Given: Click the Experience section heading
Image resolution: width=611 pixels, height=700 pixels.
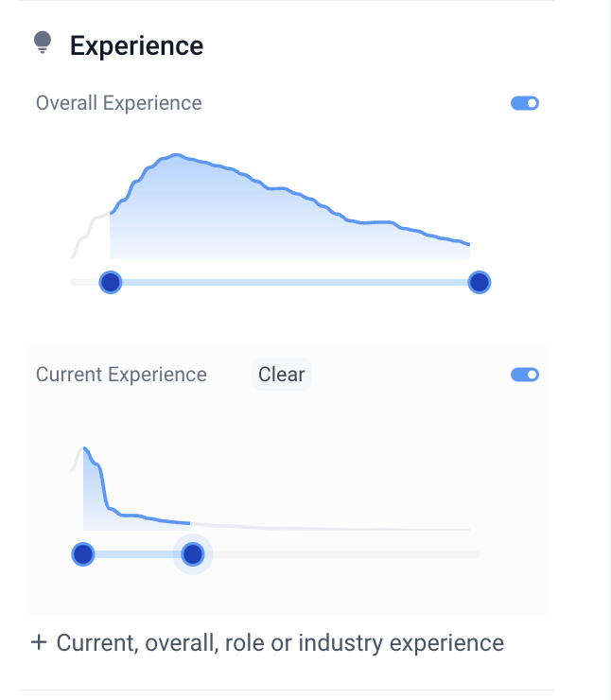Looking at the screenshot, I should pos(136,45).
